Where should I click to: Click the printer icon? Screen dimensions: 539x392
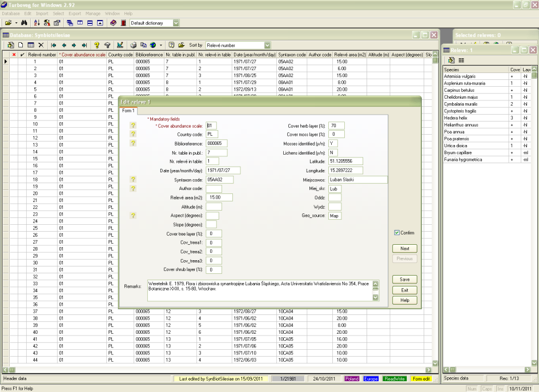click(x=134, y=45)
